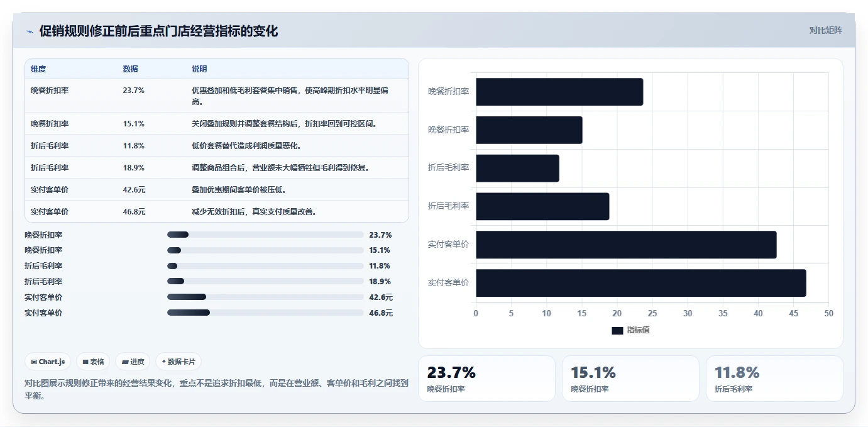Toggle the 指标值 legend item under the chart
This screenshot has height=427, width=868.
(630, 330)
